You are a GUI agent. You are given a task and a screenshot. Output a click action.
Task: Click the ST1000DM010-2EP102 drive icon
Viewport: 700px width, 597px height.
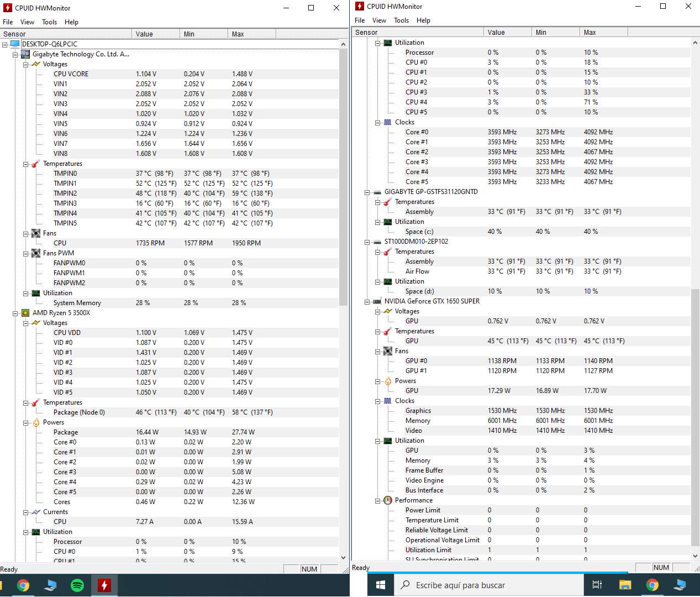377,242
